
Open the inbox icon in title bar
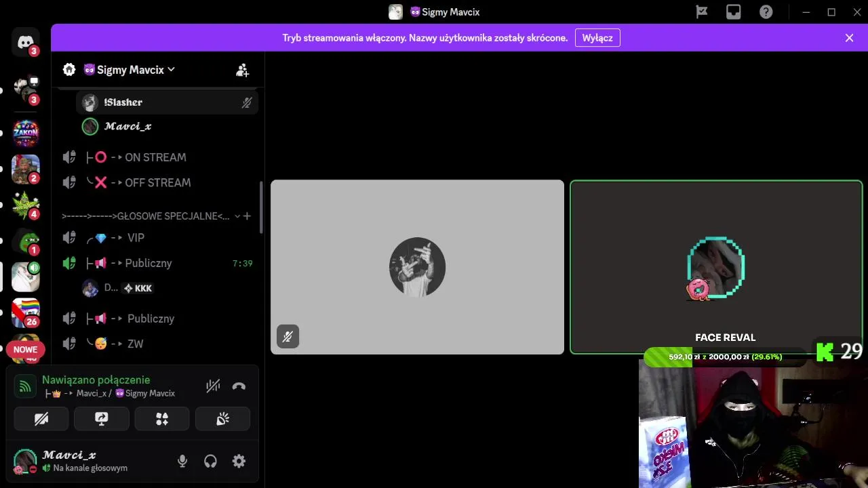734,12
